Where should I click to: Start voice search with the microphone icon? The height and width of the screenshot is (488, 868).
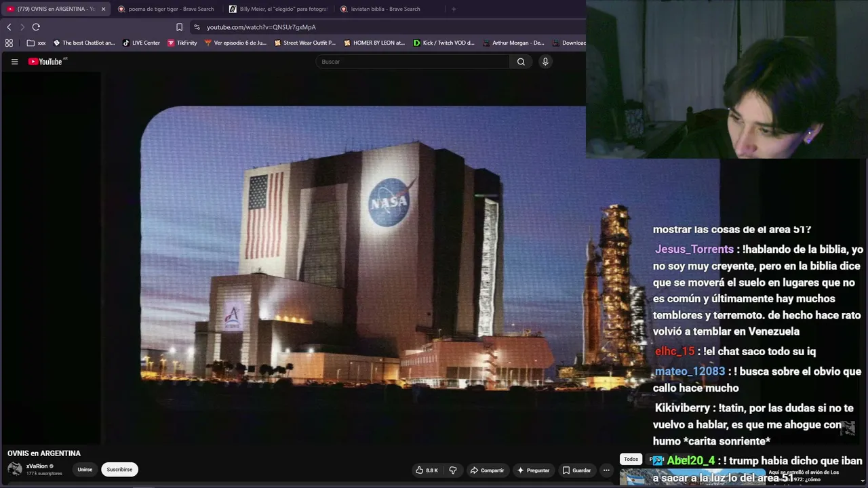[x=545, y=62]
